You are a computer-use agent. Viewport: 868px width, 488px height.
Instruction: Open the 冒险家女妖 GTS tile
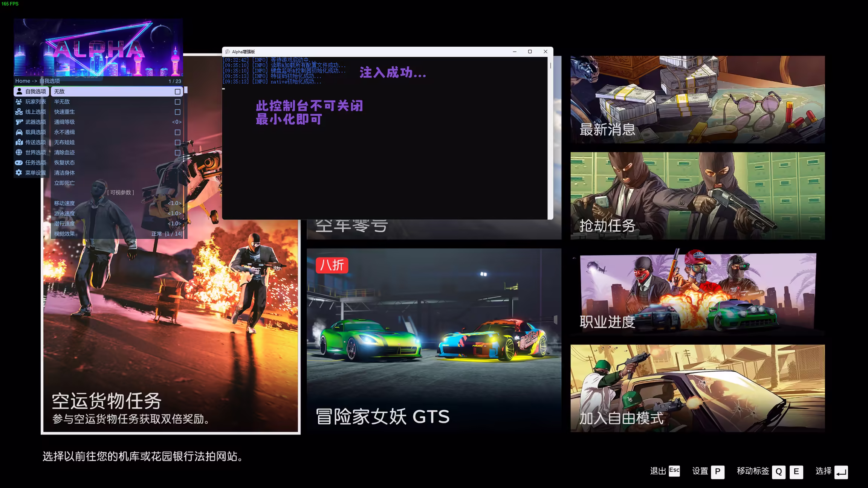pyautogui.click(x=434, y=340)
